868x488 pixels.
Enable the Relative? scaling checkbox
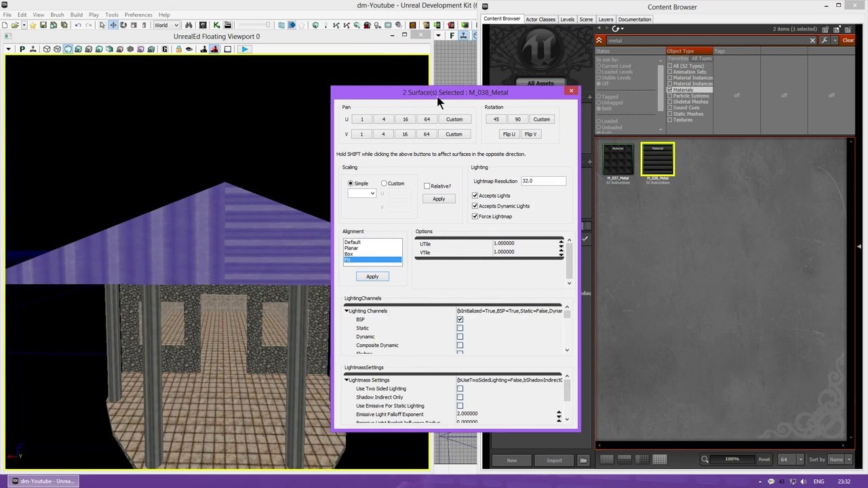[427, 186]
